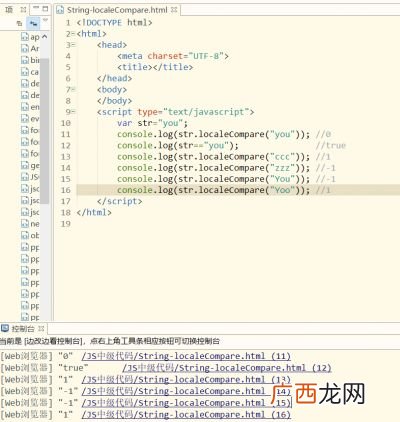Collapse the html tag fold on line 2
This screenshot has height=422, width=400.
click(x=73, y=34)
